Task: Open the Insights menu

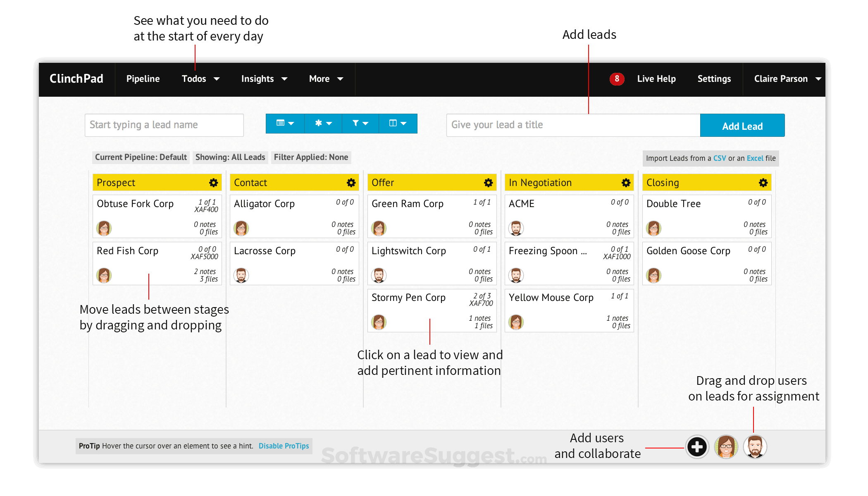Action: [x=264, y=79]
